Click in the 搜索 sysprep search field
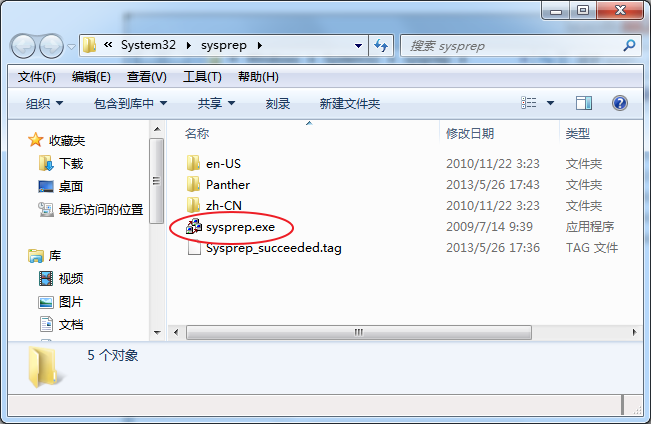Screen dimensions: 651x424 (514, 46)
